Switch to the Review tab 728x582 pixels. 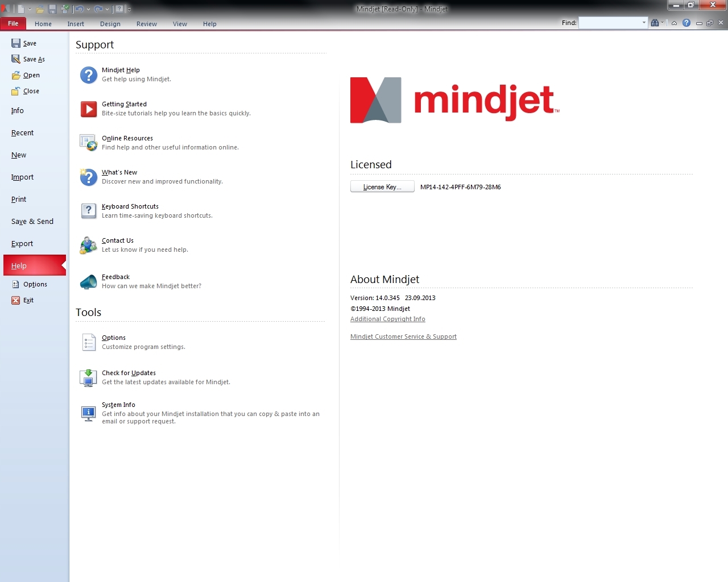coord(147,24)
